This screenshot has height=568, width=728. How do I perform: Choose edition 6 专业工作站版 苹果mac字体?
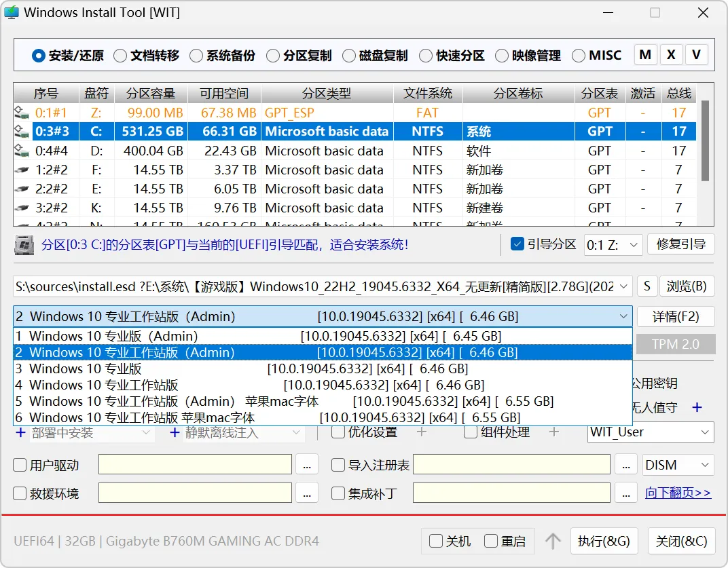323,417
